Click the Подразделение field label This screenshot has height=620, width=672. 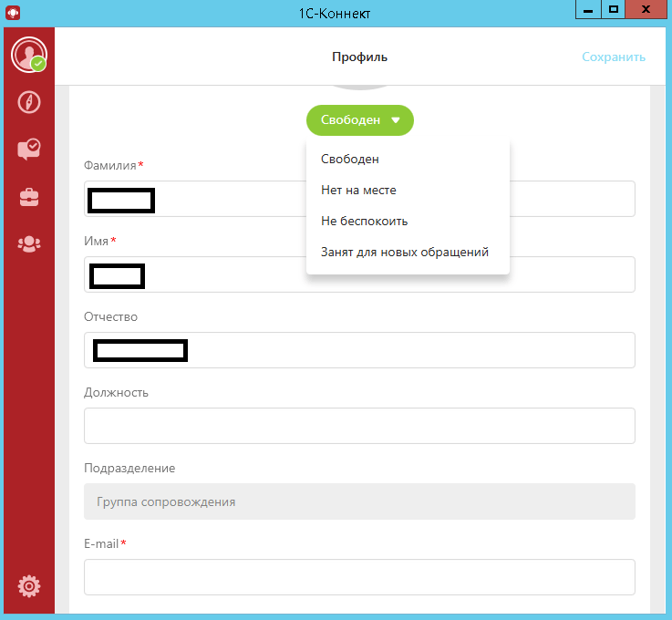pyautogui.click(x=129, y=468)
